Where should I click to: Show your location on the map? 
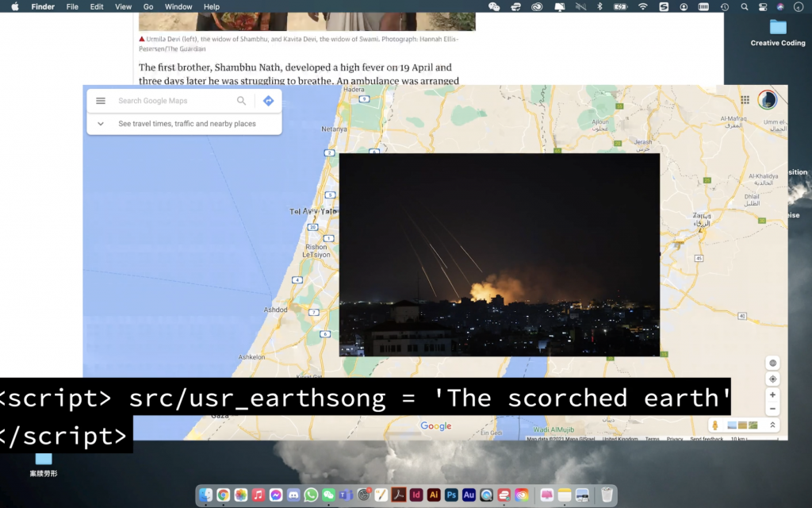point(772,379)
